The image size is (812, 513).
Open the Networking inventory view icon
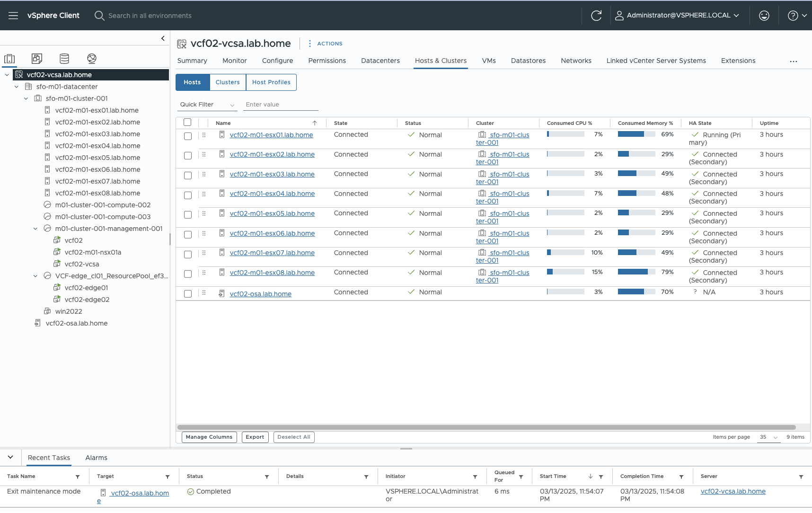click(91, 58)
